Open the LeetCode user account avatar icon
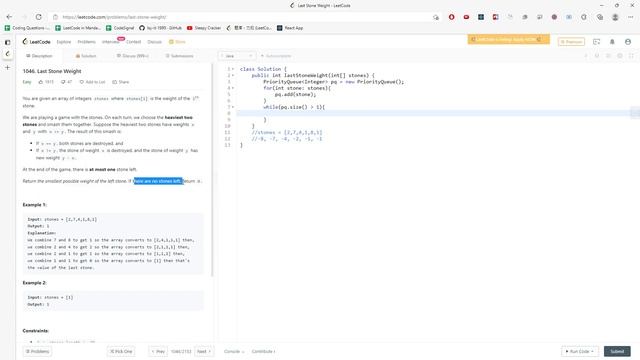Viewport: 640px width, 360px height. [628, 42]
